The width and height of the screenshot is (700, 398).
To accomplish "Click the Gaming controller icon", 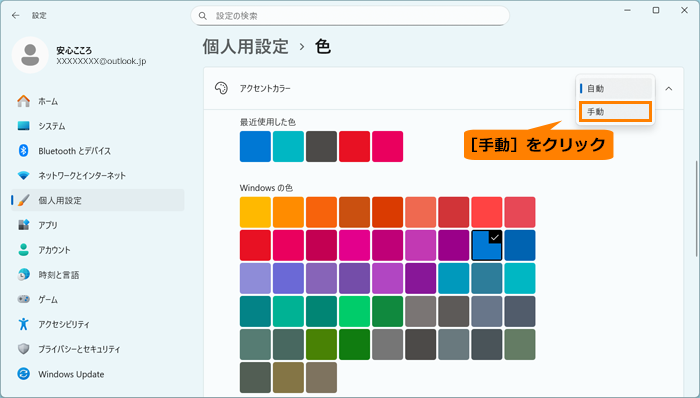I will [x=24, y=299].
